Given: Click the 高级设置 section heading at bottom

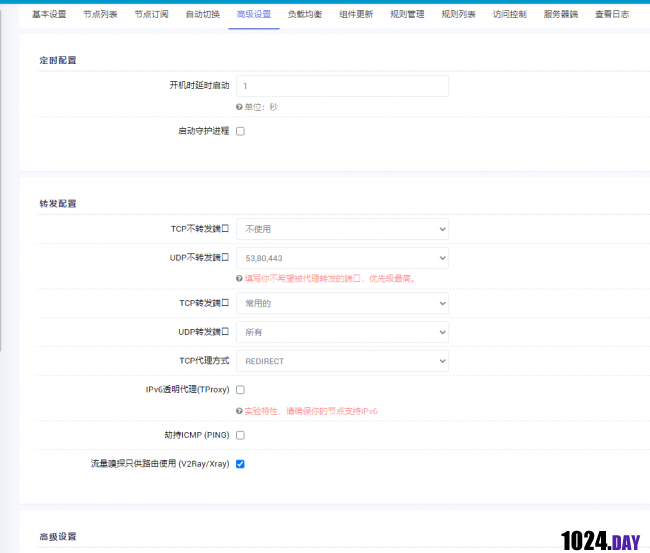Looking at the screenshot, I should (58, 536).
